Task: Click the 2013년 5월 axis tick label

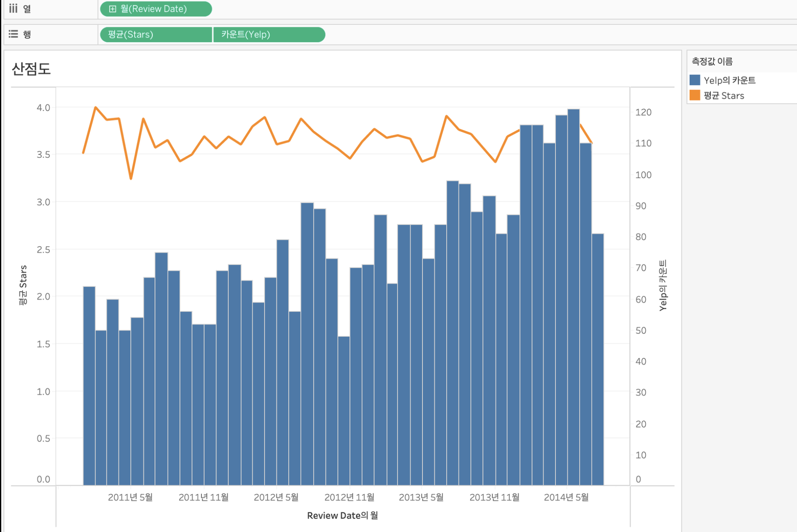Action: coord(421,497)
